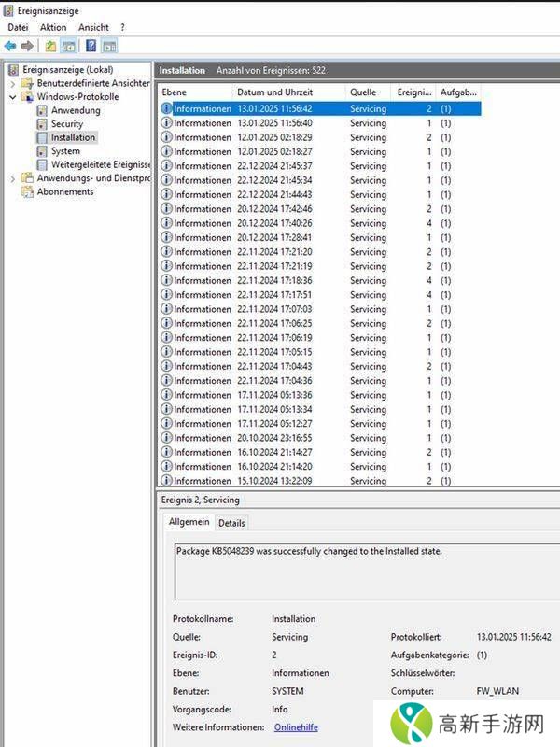The height and width of the screenshot is (747, 560).
Task: Open the Onlinehilfe link
Action: point(296,726)
